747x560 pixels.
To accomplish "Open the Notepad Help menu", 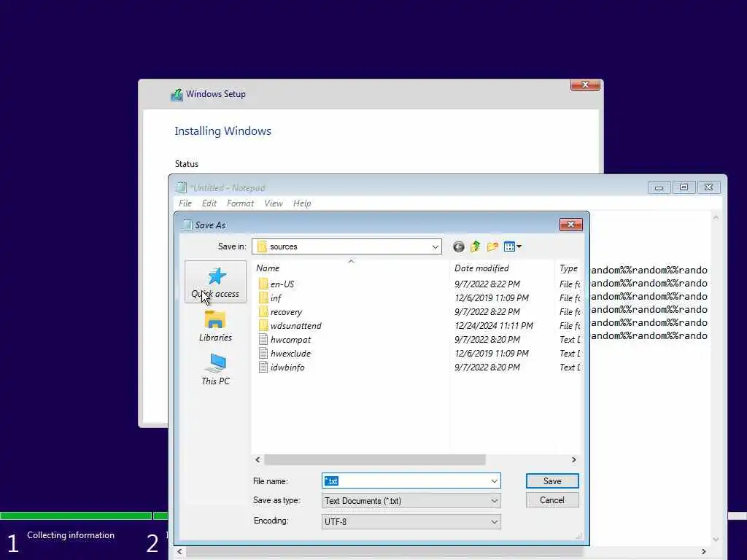I will [x=302, y=203].
